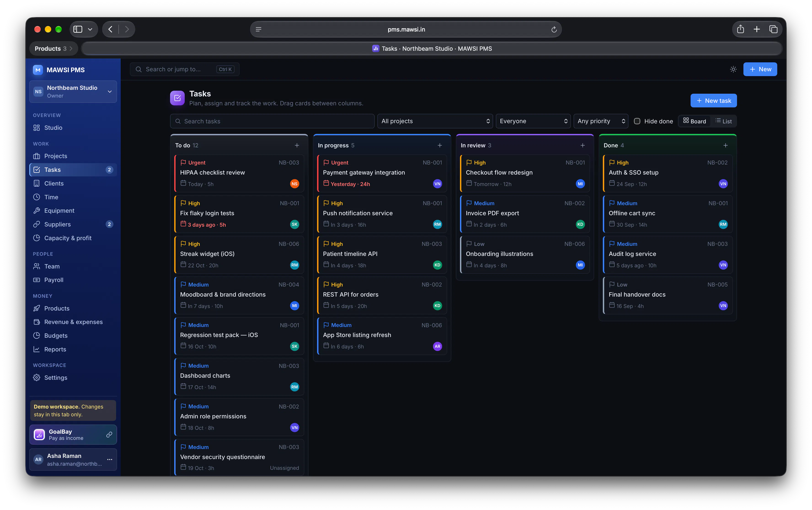
Task: Expand the Everyone assignee filter
Action: click(x=533, y=121)
